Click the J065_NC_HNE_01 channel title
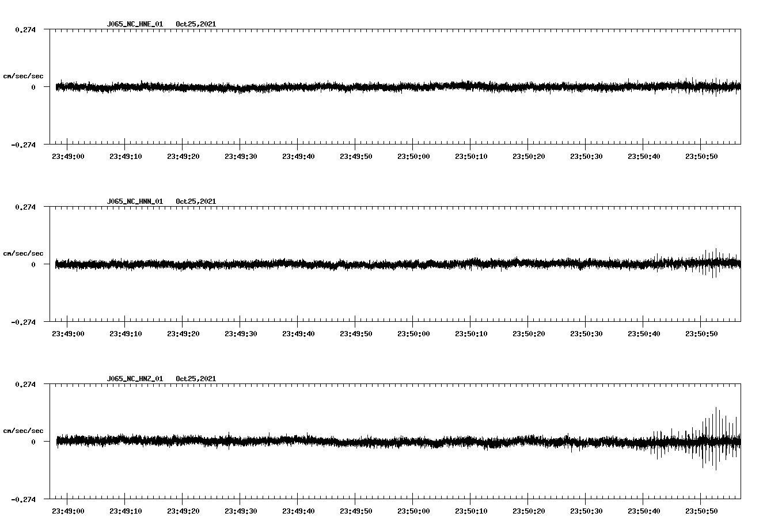The image size is (782, 532). point(135,24)
